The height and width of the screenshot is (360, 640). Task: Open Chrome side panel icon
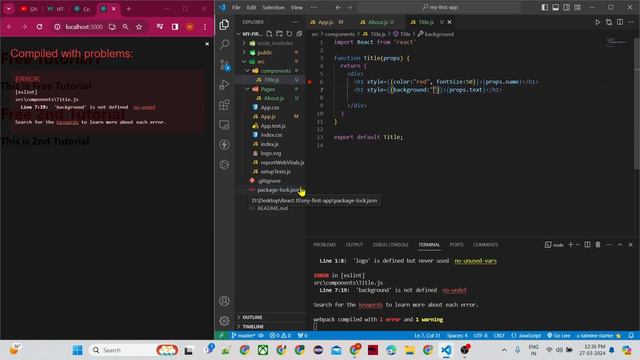[175, 27]
